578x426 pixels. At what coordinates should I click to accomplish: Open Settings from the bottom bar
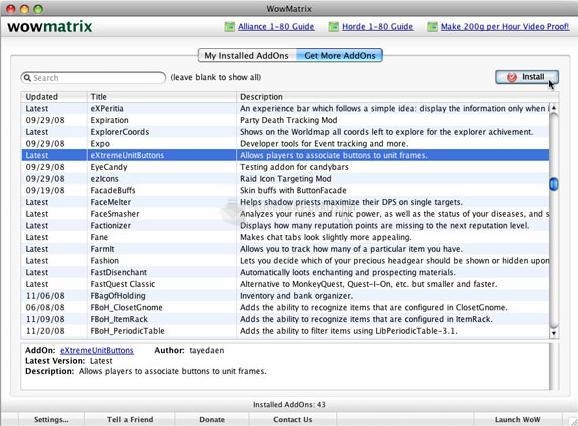[51, 419]
